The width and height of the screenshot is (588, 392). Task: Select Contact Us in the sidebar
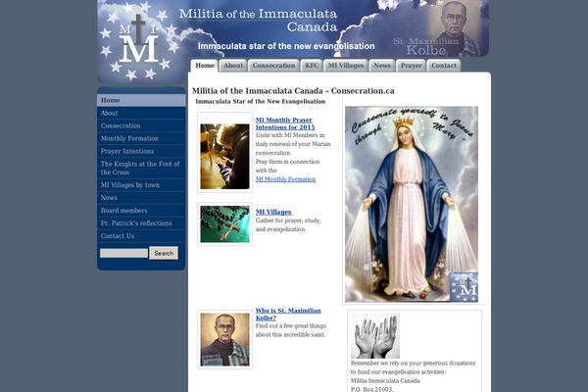tap(141, 236)
